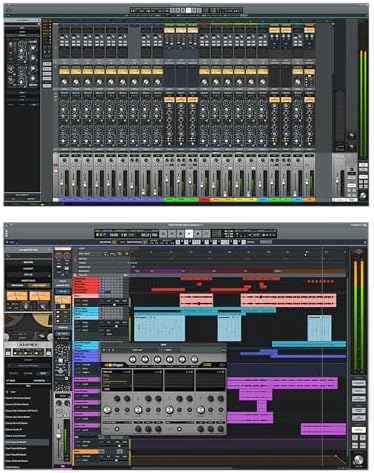
Task: Click the Stop square button in editor transport
Action: (180, 233)
